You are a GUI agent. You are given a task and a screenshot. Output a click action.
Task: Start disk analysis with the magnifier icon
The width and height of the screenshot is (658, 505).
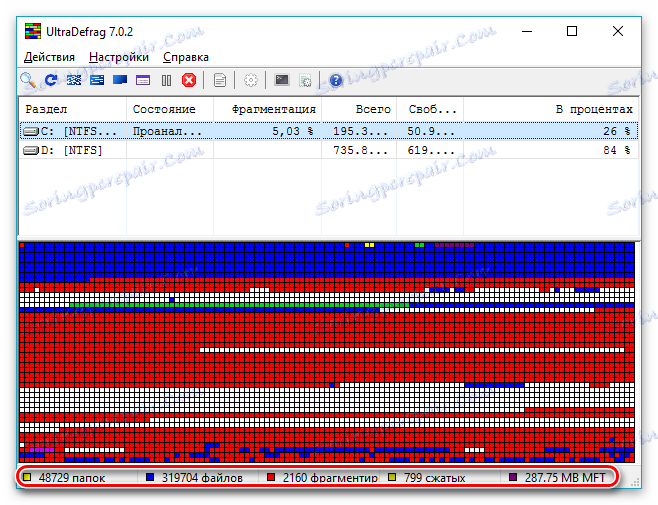[28, 80]
